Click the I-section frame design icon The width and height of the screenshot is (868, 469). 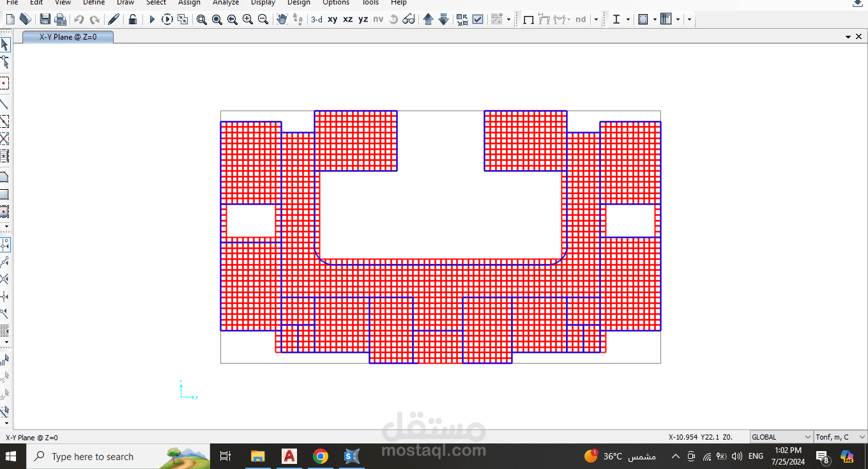click(x=616, y=19)
